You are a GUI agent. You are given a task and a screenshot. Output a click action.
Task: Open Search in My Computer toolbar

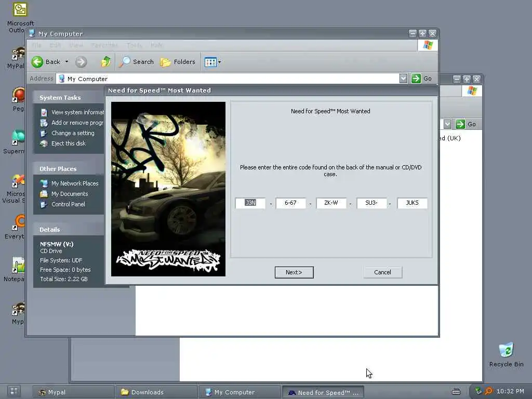tap(136, 62)
